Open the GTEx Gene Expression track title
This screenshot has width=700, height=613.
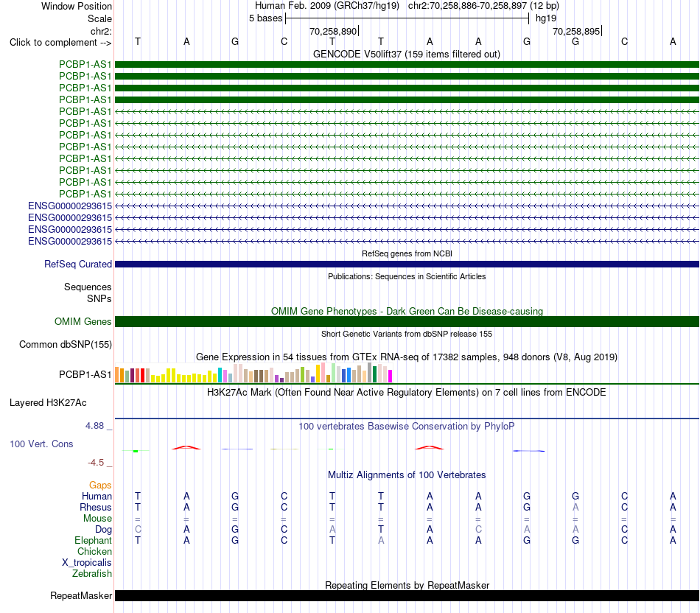click(407, 357)
